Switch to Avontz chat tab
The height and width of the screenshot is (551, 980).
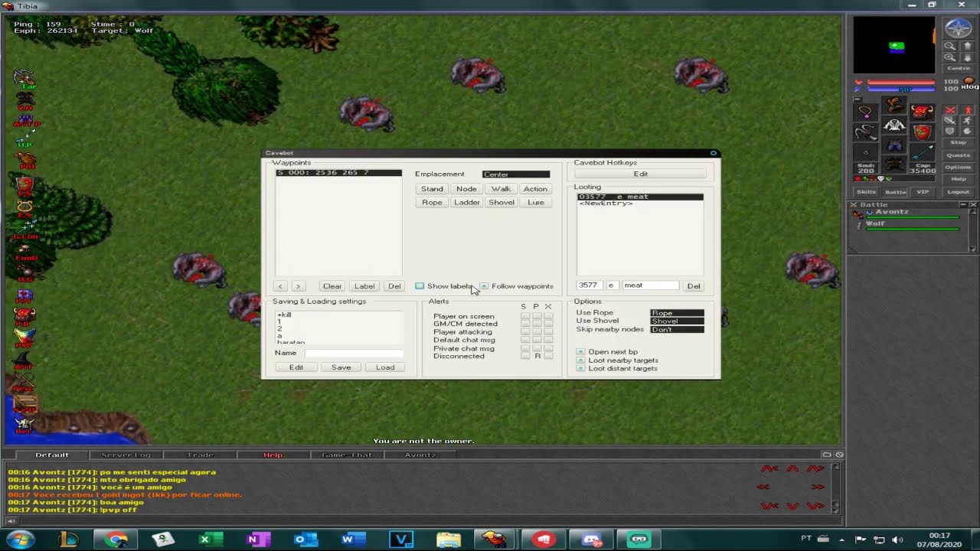click(420, 455)
